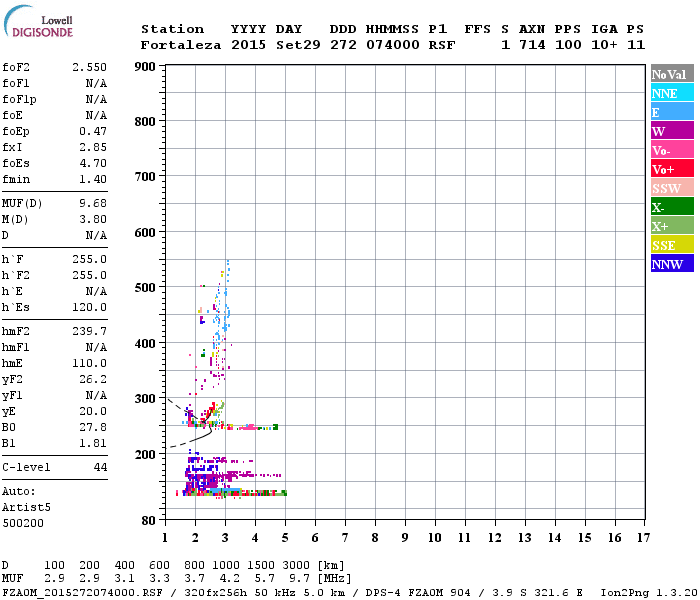Click the 5 MHz frequency axis label
The image size is (700, 600).
pyautogui.click(x=285, y=538)
